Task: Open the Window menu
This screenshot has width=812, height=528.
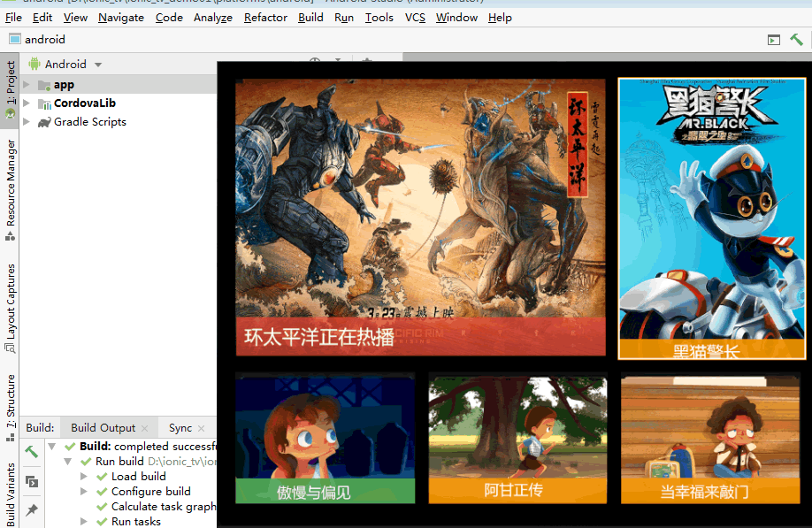Action: [x=456, y=18]
